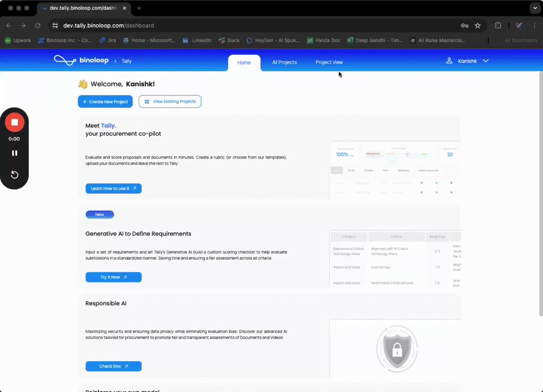The image size is (543, 392).
Task: Switch to the All Projects tab
Action: (284, 63)
